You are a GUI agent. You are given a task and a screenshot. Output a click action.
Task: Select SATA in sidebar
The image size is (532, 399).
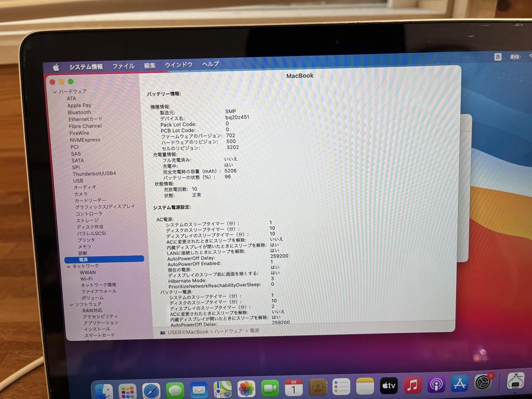[x=77, y=161]
